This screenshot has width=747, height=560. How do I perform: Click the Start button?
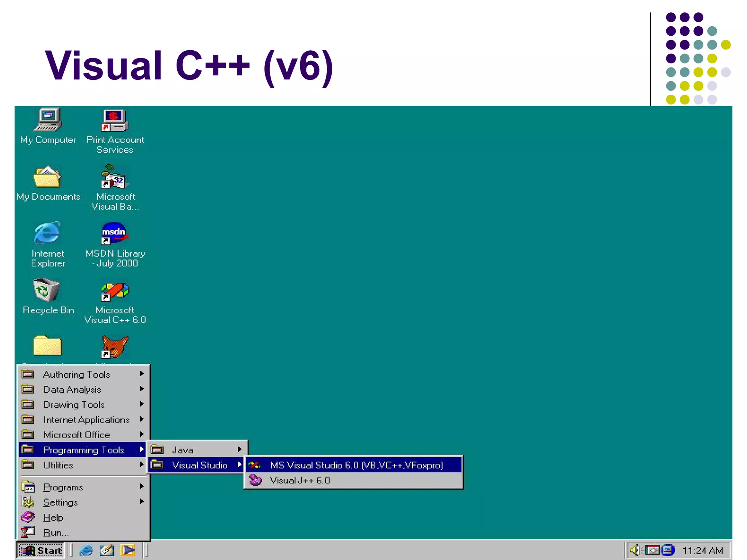pos(41,550)
